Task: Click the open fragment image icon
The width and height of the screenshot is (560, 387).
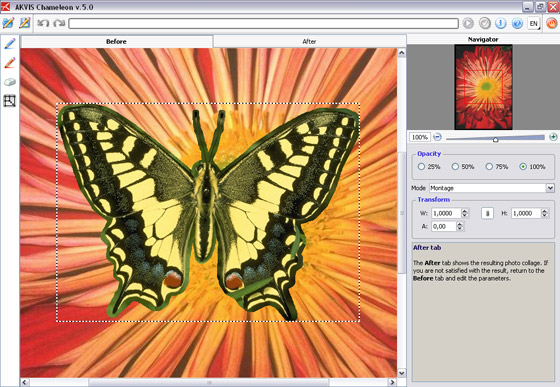Action: click(24, 23)
